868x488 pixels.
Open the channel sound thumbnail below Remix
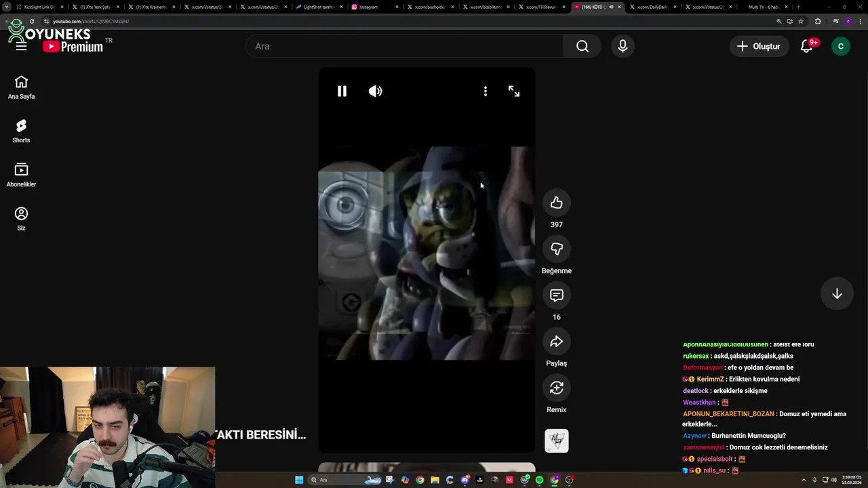point(557,441)
